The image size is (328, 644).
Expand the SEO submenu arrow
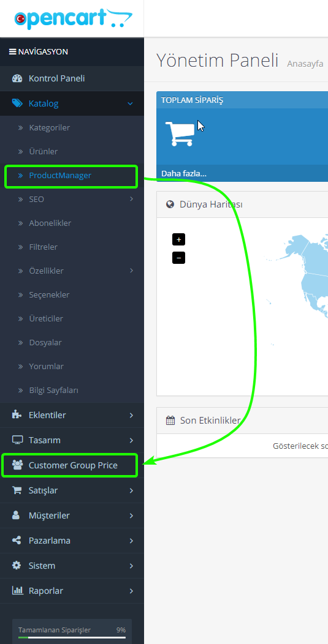[132, 199]
